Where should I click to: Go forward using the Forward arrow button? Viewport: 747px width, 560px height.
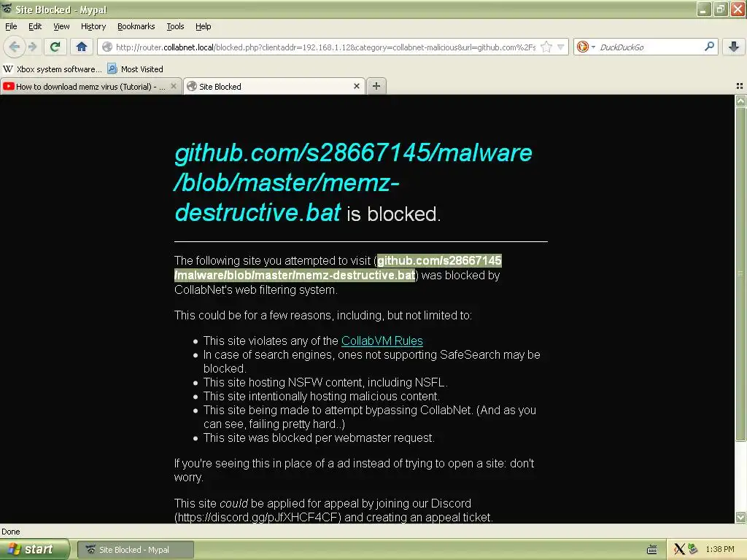(x=32, y=47)
